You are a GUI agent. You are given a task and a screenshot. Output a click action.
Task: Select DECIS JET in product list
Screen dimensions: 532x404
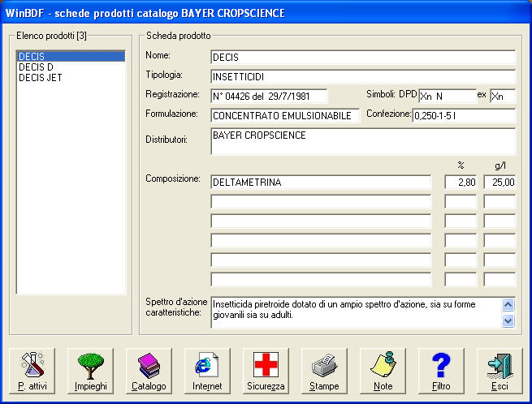click(x=71, y=78)
